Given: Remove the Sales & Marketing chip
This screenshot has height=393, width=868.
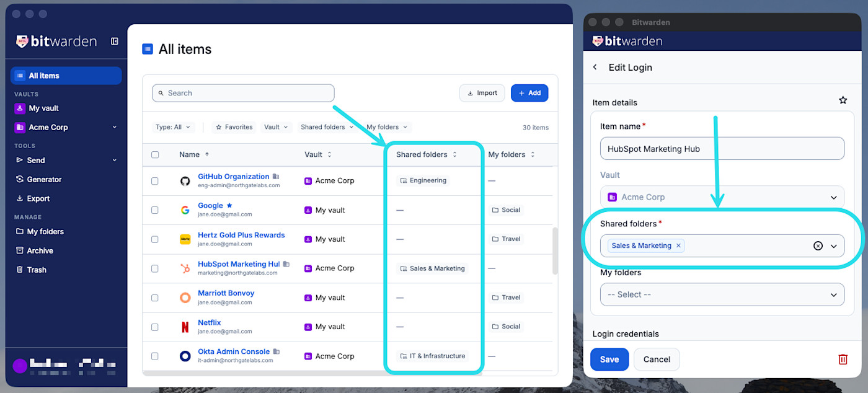Looking at the screenshot, I should pyautogui.click(x=678, y=245).
